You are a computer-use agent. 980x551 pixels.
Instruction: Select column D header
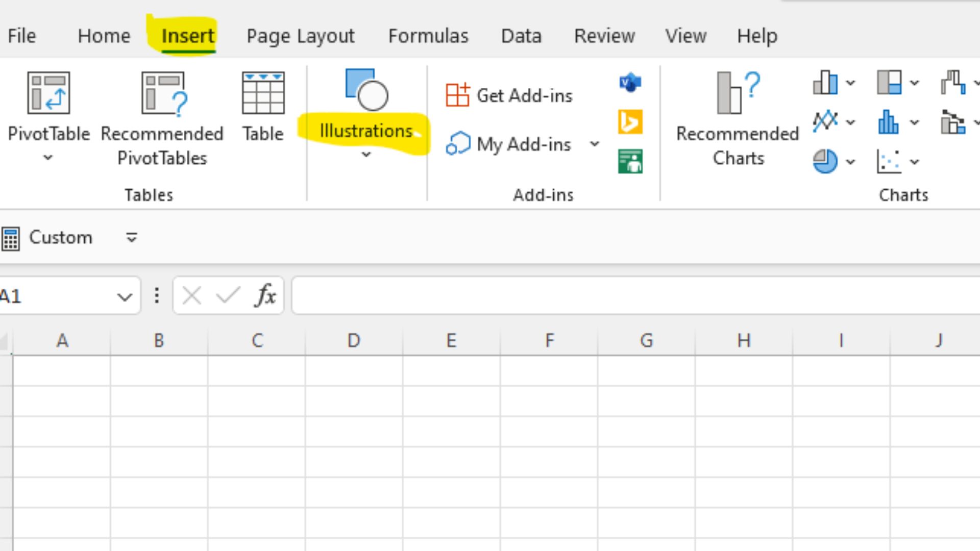pos(353,340)
